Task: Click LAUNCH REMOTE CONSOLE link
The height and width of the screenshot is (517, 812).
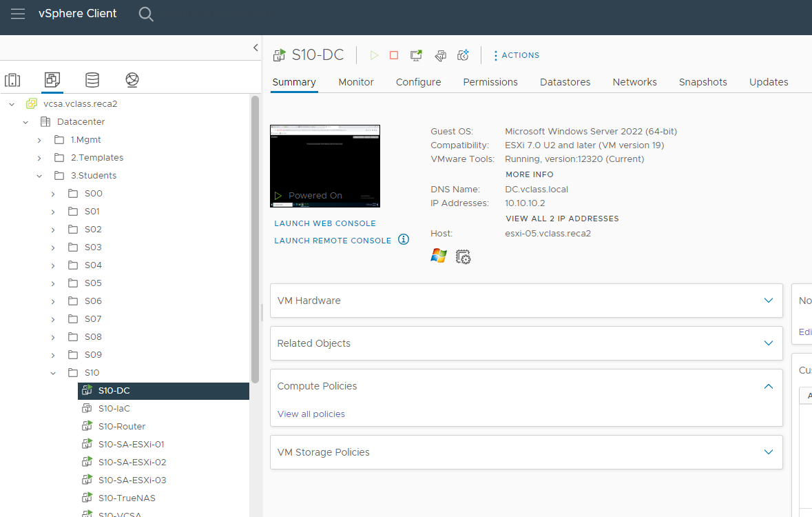Action: (333, 241)
